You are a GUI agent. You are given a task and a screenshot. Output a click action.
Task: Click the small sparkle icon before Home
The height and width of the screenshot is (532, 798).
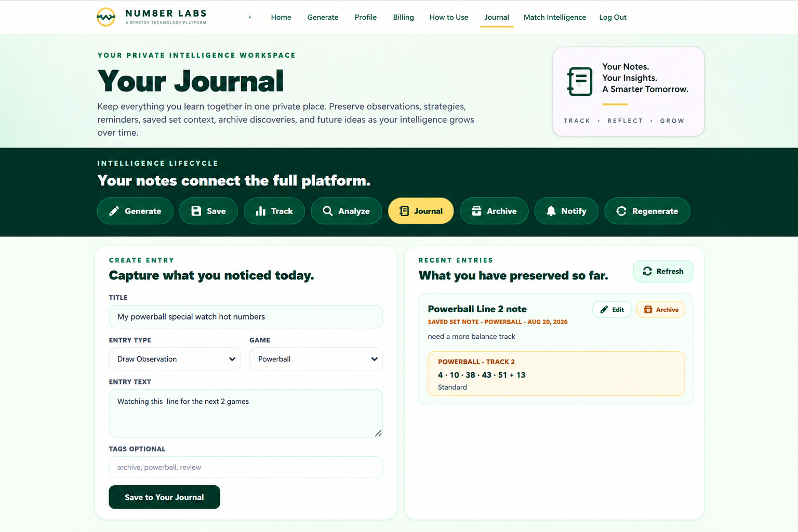coord(250,17)
